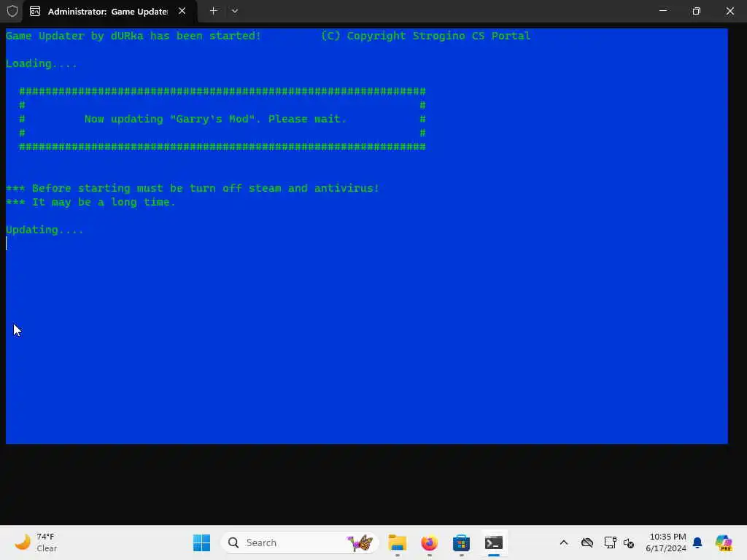
Task: Click the Terminal icon in the taskbar
Action: [x=494, y=542]
